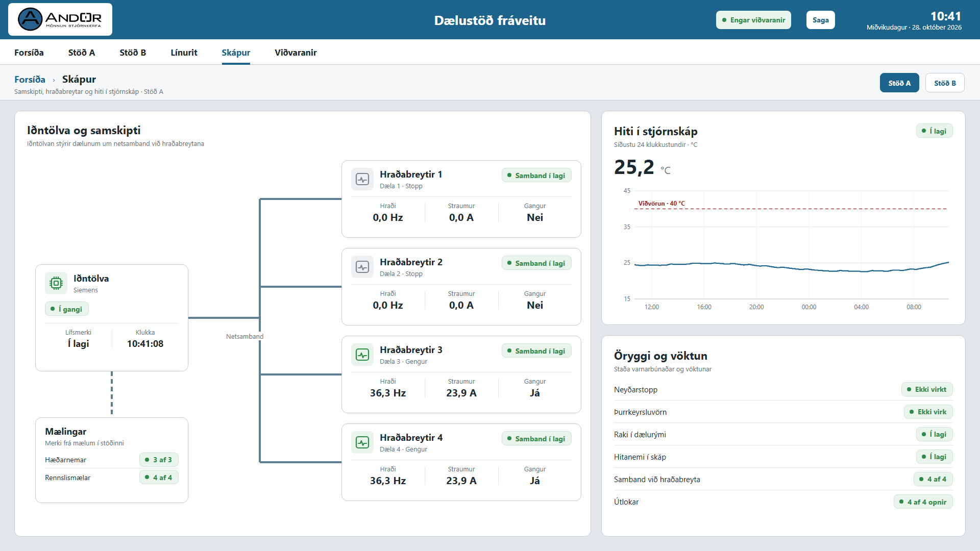Viewport: 980px width, 551px height.
Task: Click the Útlokar 4 af 4 opnir badge
Action: [x=923, y=502]
